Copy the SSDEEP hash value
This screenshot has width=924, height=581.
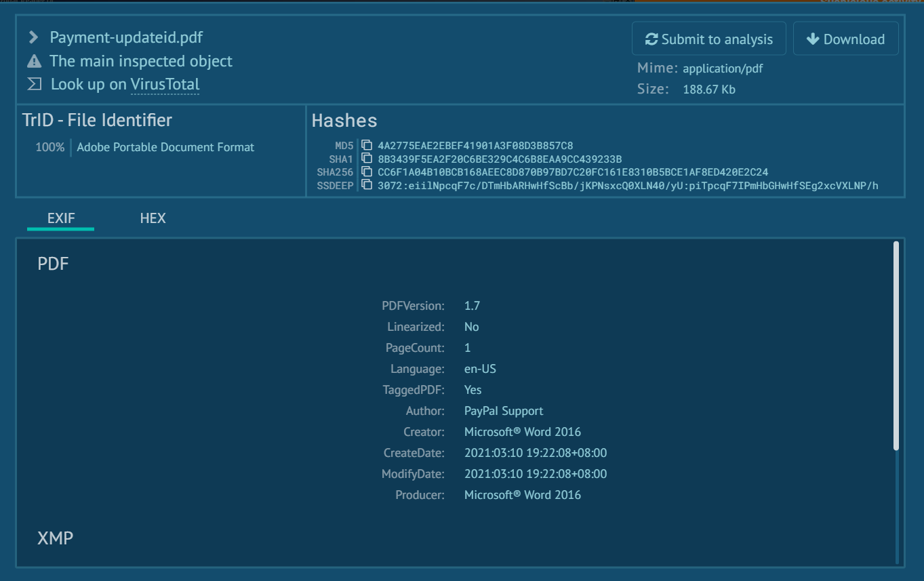coord(367,185)
